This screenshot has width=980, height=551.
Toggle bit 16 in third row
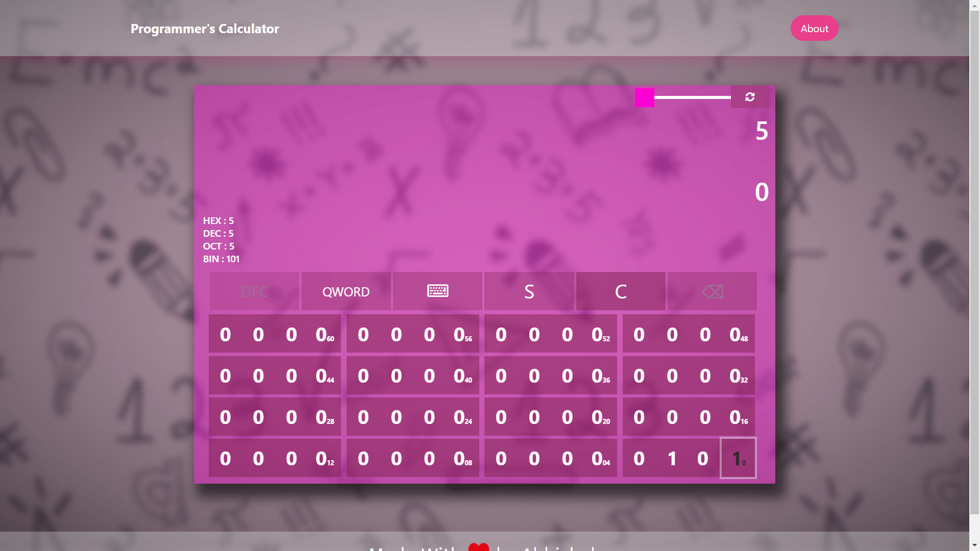[x=736, y=417]
